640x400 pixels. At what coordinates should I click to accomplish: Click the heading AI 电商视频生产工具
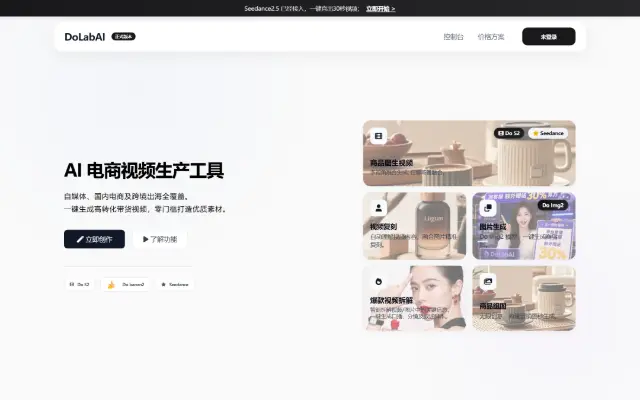coord(144,171)
